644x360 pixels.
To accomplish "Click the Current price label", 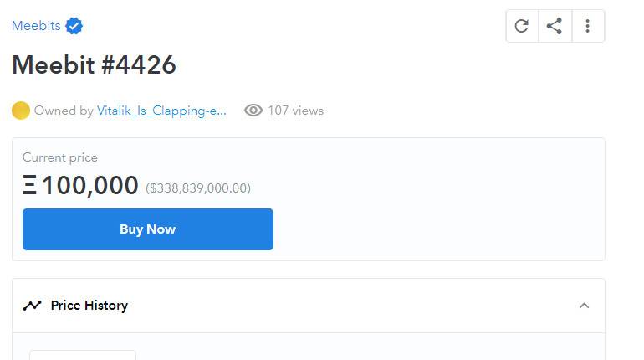I will (60, 157).
